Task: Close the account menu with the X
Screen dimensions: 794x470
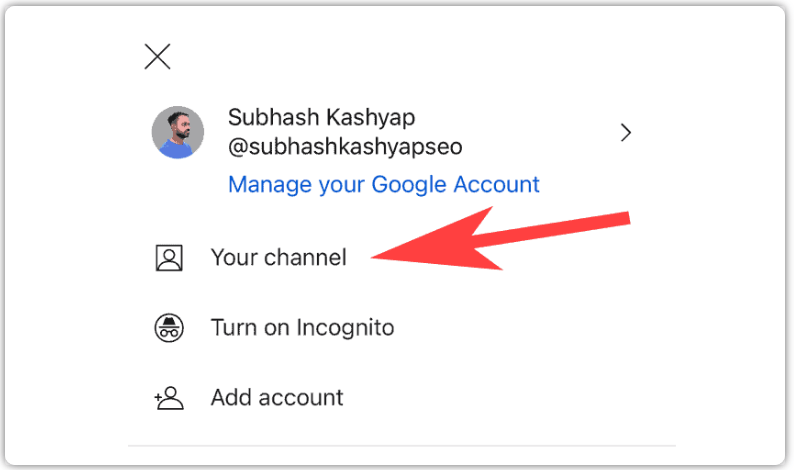Action: click(157, 56)
